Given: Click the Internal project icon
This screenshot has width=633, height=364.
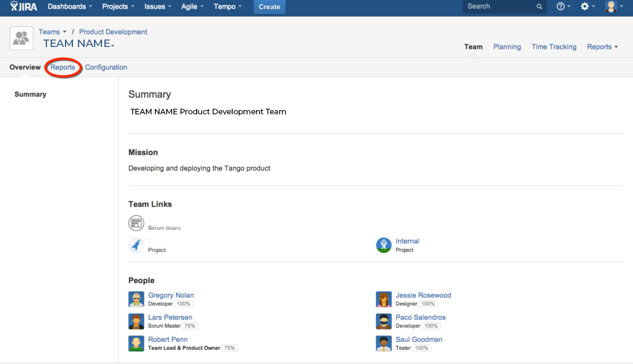Looking at the screenshot, I should click(x=383, y=245).
